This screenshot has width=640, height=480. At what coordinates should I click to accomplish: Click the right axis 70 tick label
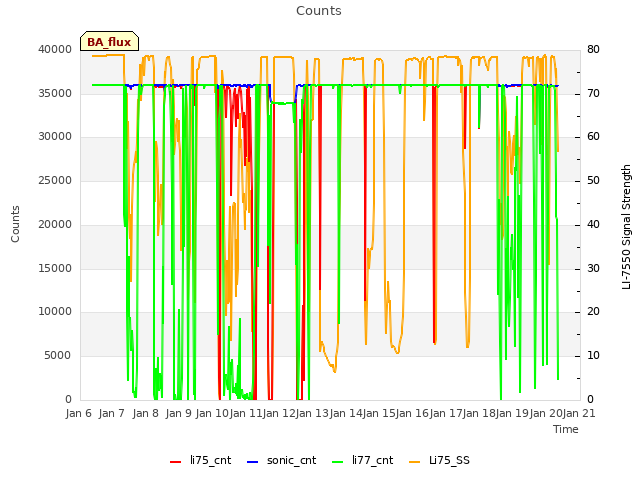pos(593,93)
